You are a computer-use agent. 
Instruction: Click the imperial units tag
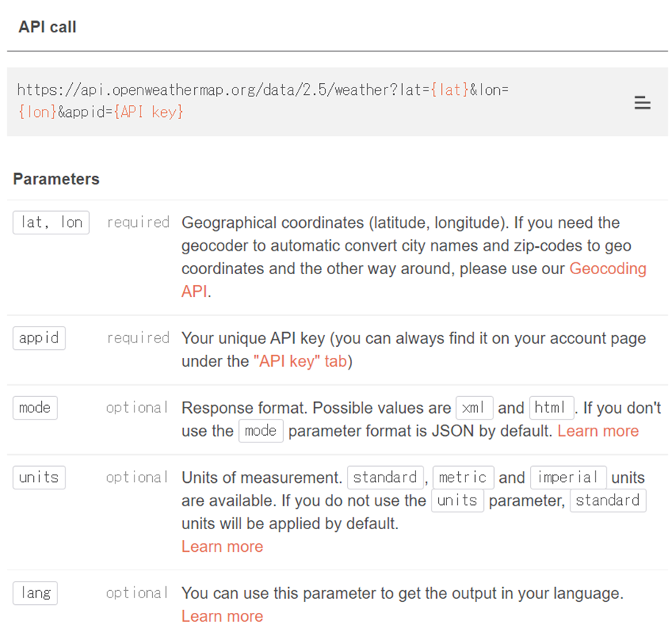[x=568, y=478]
